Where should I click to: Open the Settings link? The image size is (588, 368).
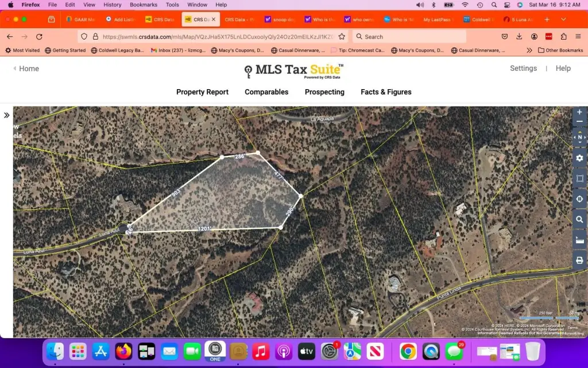(523, 68)
